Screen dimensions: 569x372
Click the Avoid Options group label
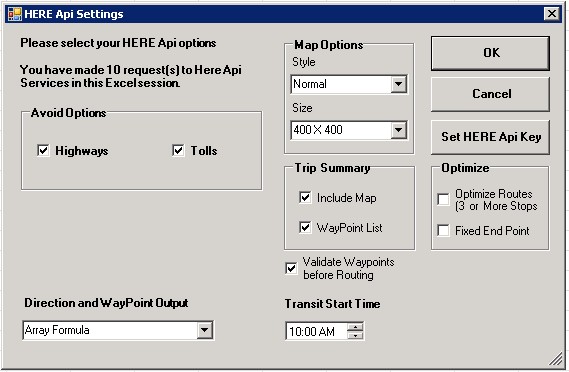pos(68,113)
